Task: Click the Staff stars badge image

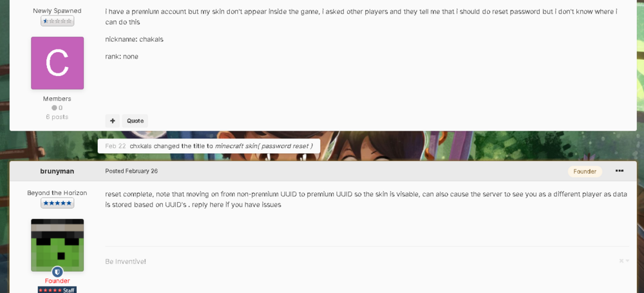Action: (57, 290)
